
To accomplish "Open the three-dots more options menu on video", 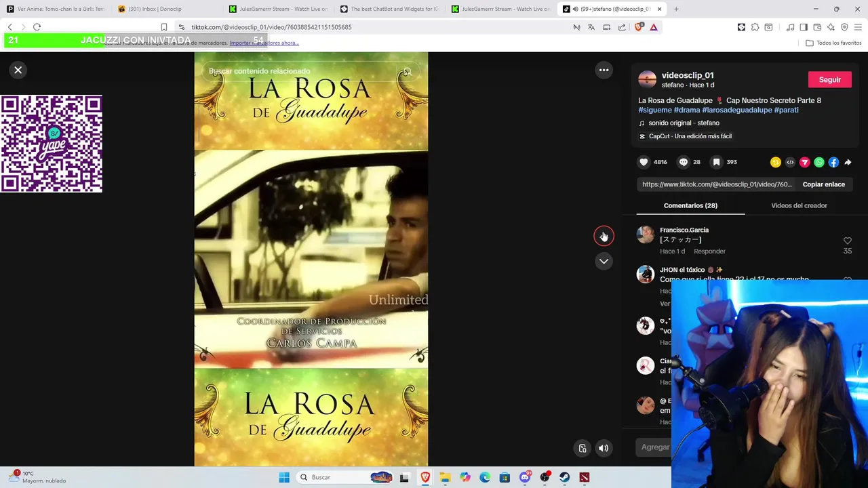I will 604,70.
